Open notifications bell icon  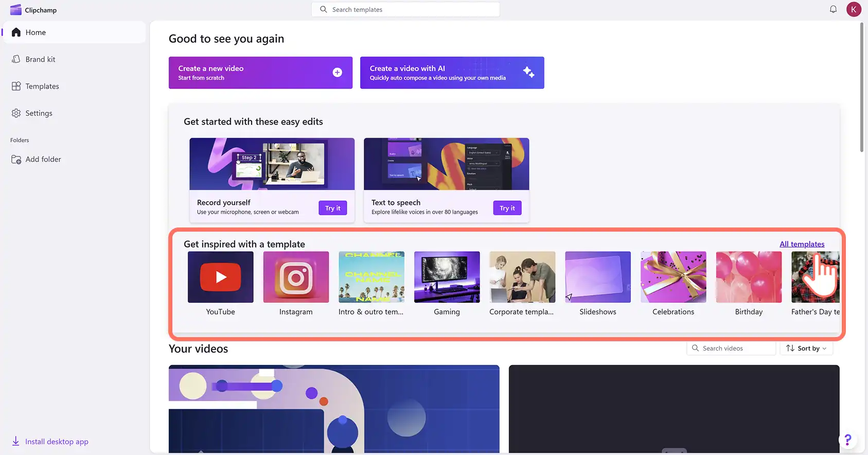[x=833, y=9]
